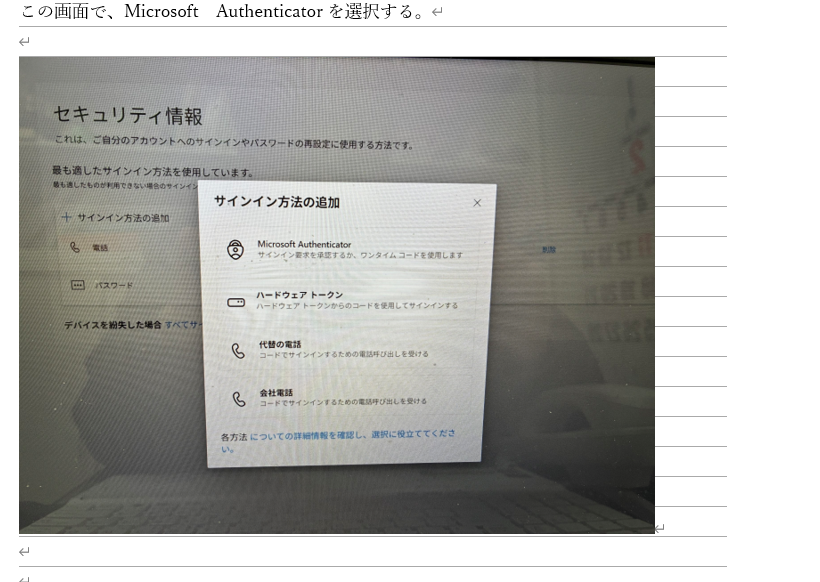820x582 pixels.
Task: Open the すべてサインアウト link after デバイスを紛失した場合
Action: click(x=181, y=325)
